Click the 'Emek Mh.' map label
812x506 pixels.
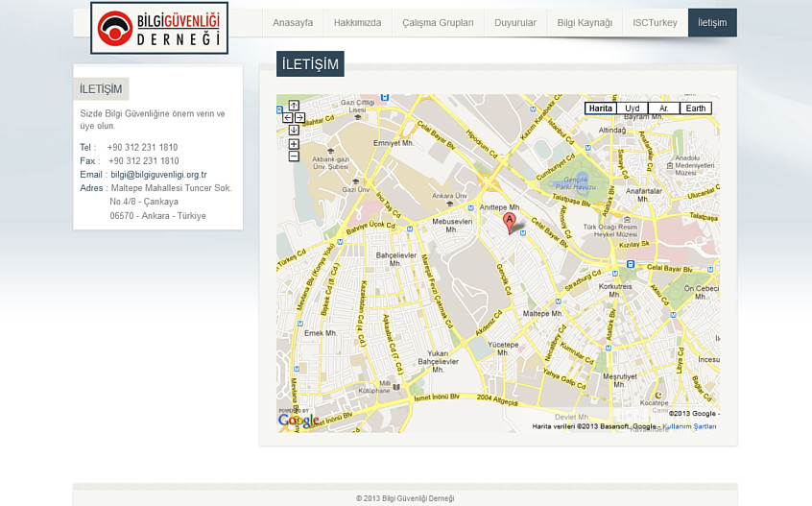pos(321,333)
